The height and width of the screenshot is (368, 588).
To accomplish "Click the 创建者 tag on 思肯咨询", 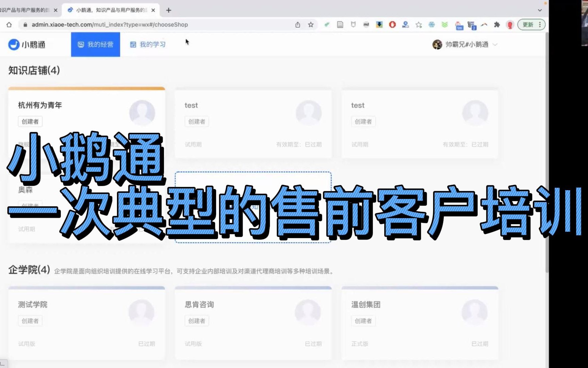I will (197, 321).
